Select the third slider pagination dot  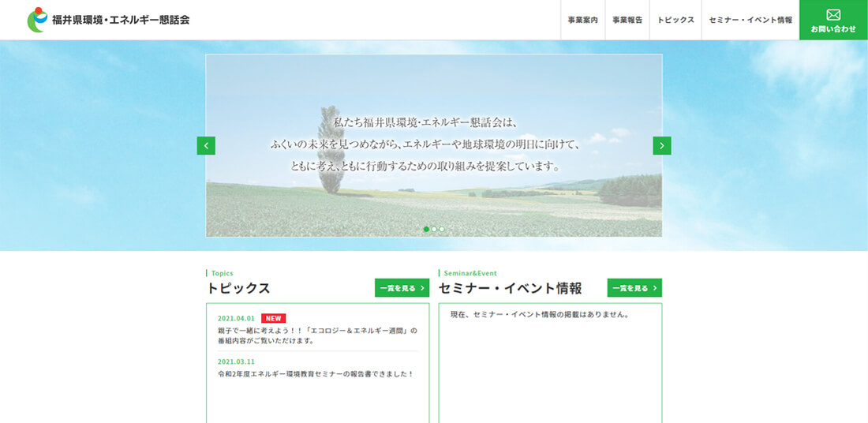click(442, 229)
